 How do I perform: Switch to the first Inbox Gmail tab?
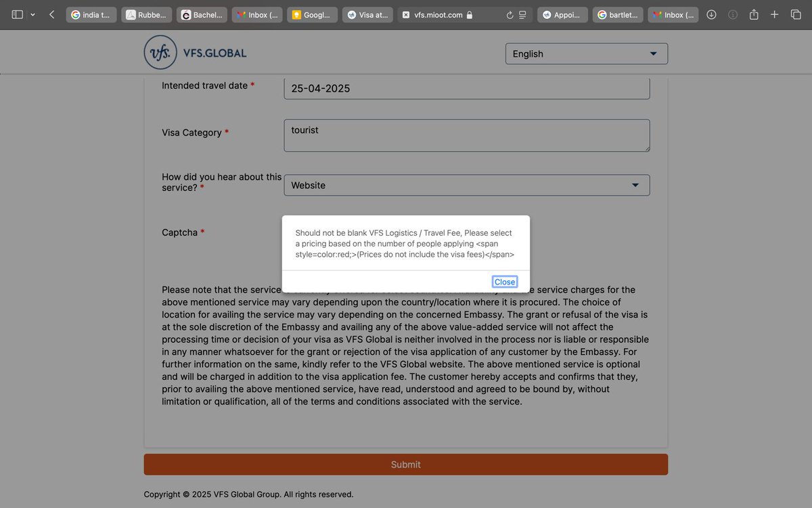pyautogui.click(x=256, y=14)
